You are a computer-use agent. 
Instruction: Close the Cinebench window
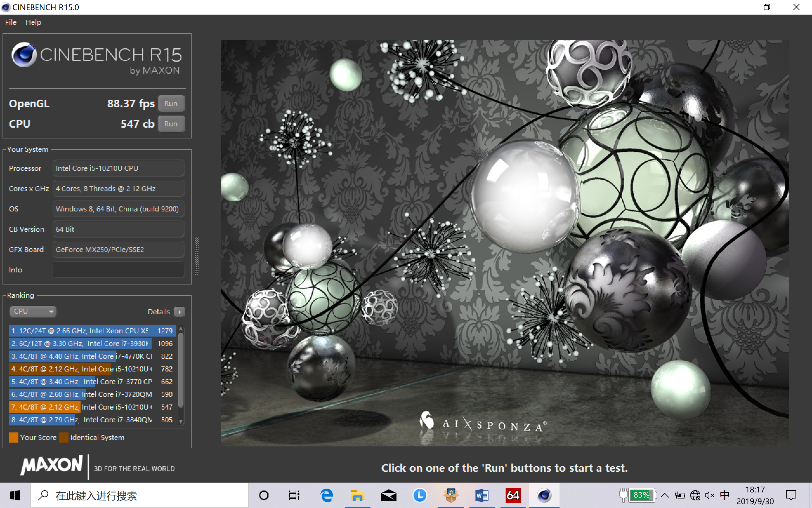796,7
